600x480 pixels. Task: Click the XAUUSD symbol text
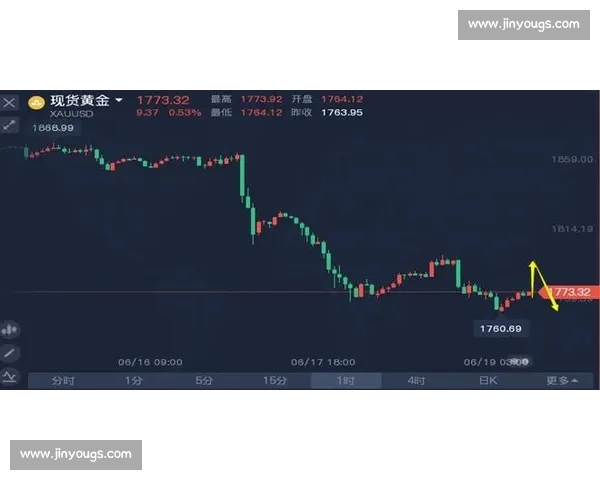tap(72, 114)
